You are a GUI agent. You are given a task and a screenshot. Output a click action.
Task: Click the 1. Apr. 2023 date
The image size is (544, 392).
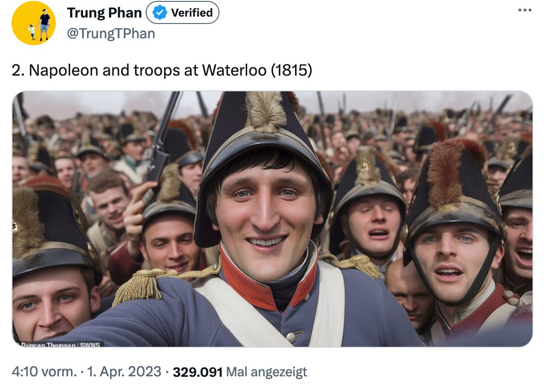[x=124, y=372]
